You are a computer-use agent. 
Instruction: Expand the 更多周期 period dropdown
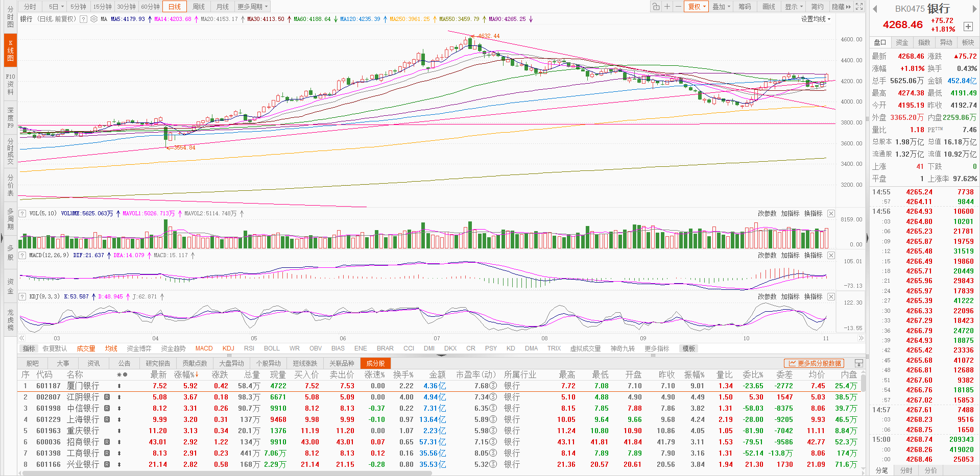pos(252,7)
